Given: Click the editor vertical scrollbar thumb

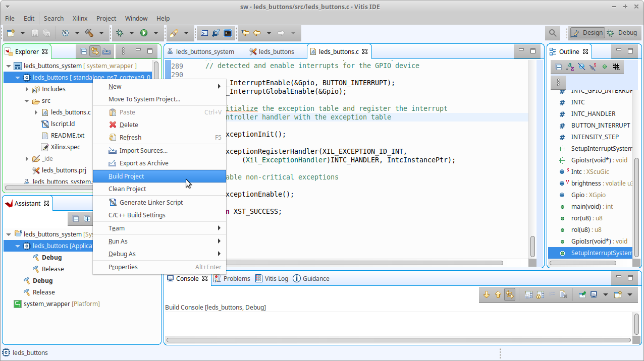Looking at the screenshot, I should [x=532, y=246].
